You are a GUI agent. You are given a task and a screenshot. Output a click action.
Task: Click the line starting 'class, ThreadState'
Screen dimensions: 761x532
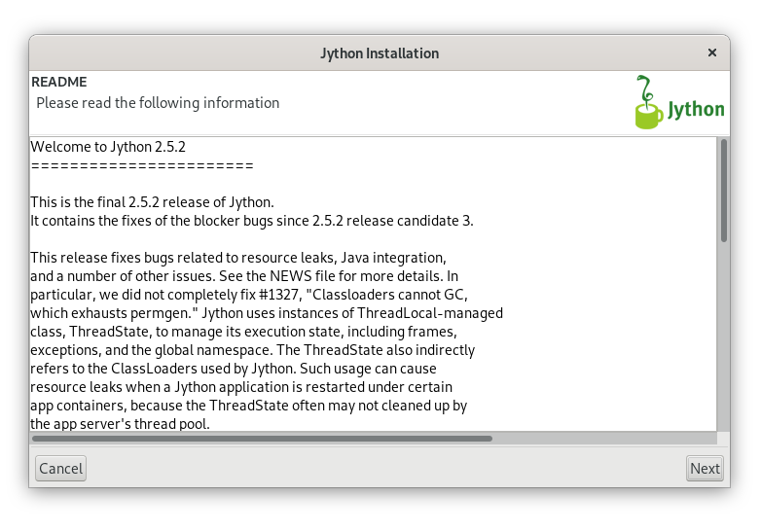click(243, 332)
